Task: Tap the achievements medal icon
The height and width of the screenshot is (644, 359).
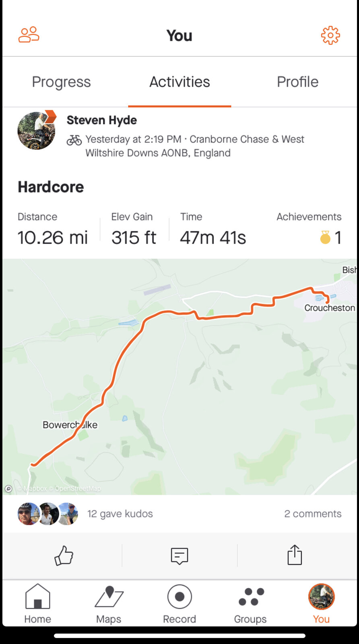Action: 325,237
